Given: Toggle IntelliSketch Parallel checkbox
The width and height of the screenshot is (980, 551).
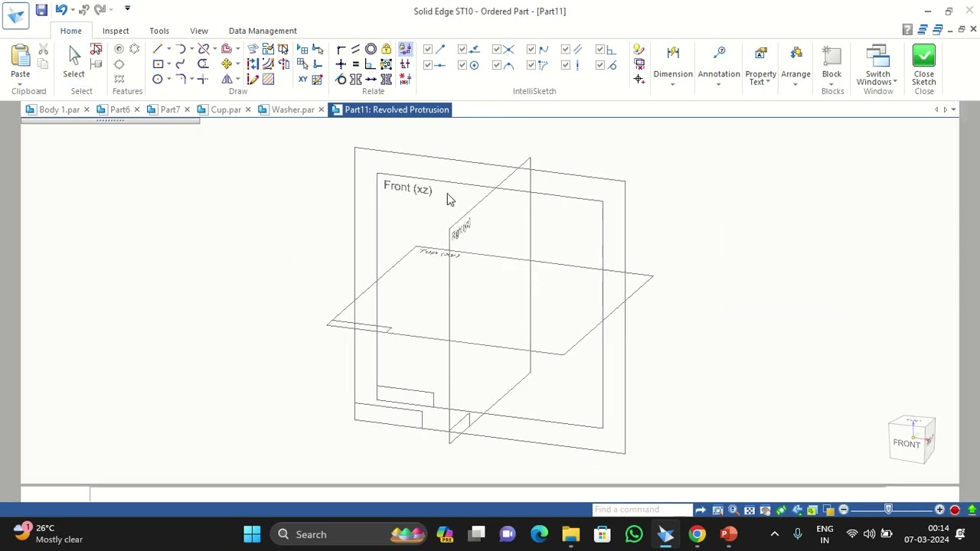Looking at the screenshot, I should coord(566,49).
